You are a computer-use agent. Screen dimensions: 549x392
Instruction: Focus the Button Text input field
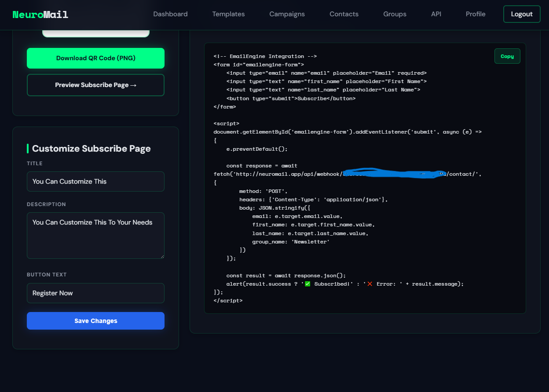point(95,293)
